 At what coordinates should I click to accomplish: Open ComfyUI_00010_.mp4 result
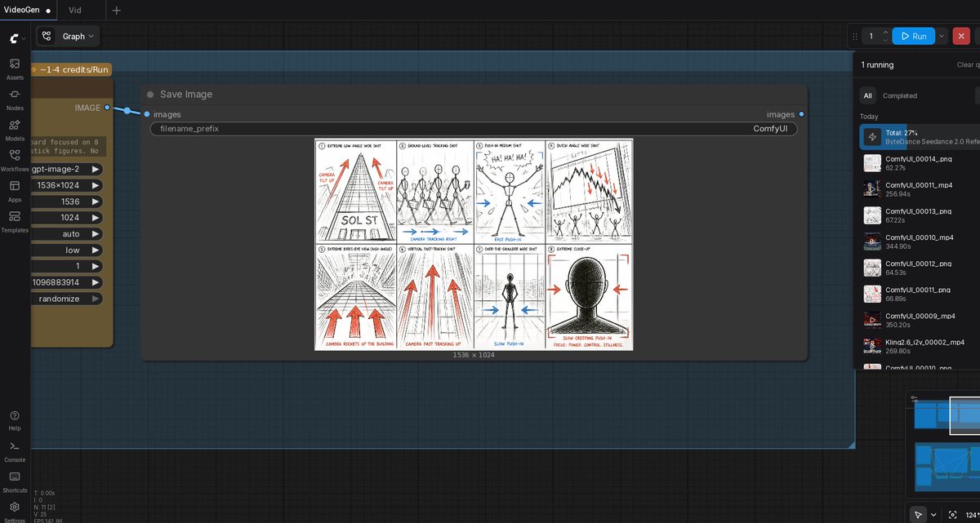coord(920,242)
